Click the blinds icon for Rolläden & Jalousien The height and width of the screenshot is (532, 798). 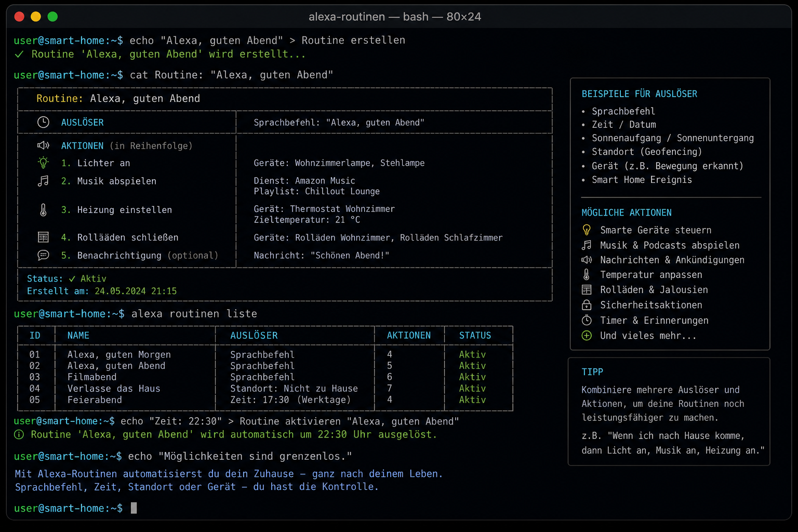click(x=587, y=289)
